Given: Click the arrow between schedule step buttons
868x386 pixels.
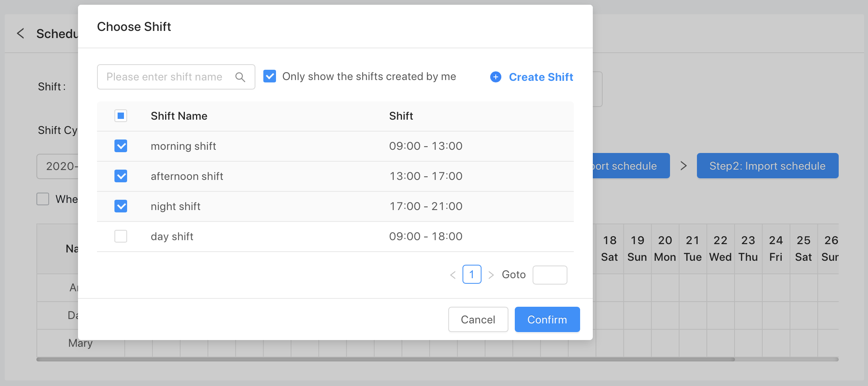Looking at the screenshot, I should point(683,166).
